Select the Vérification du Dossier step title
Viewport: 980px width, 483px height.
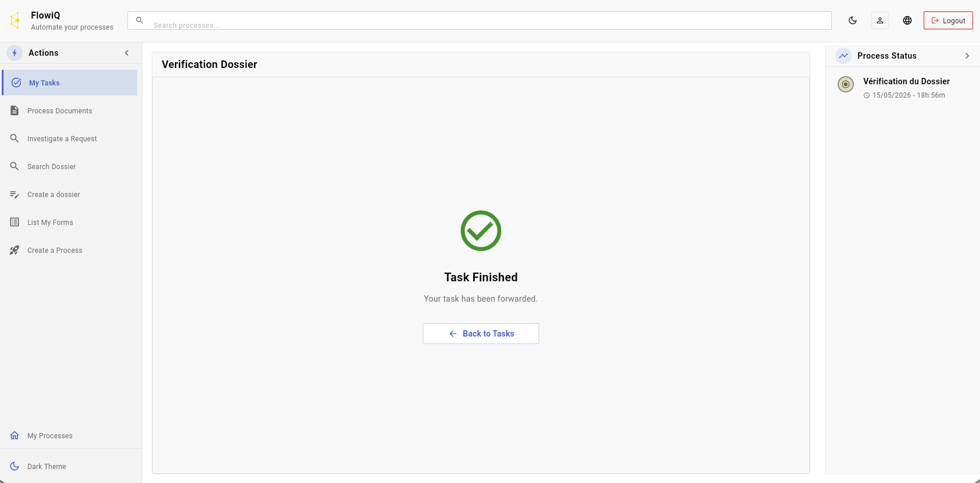(x=906, y=81)
